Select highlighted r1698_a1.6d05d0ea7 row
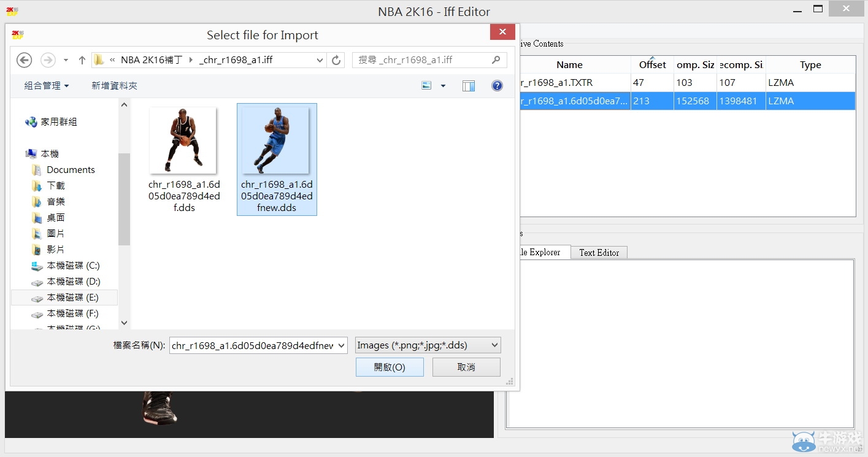Screen dimensions: 868x457 (687, 101)
